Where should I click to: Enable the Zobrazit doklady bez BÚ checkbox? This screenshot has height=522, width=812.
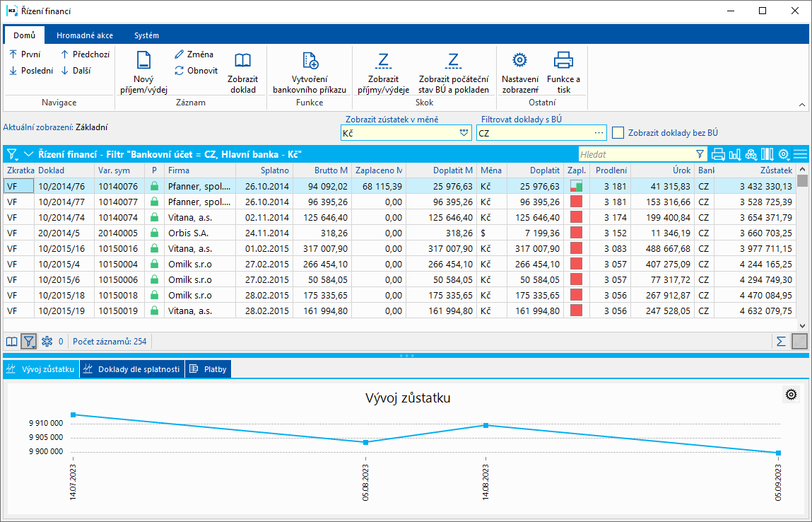618,132
